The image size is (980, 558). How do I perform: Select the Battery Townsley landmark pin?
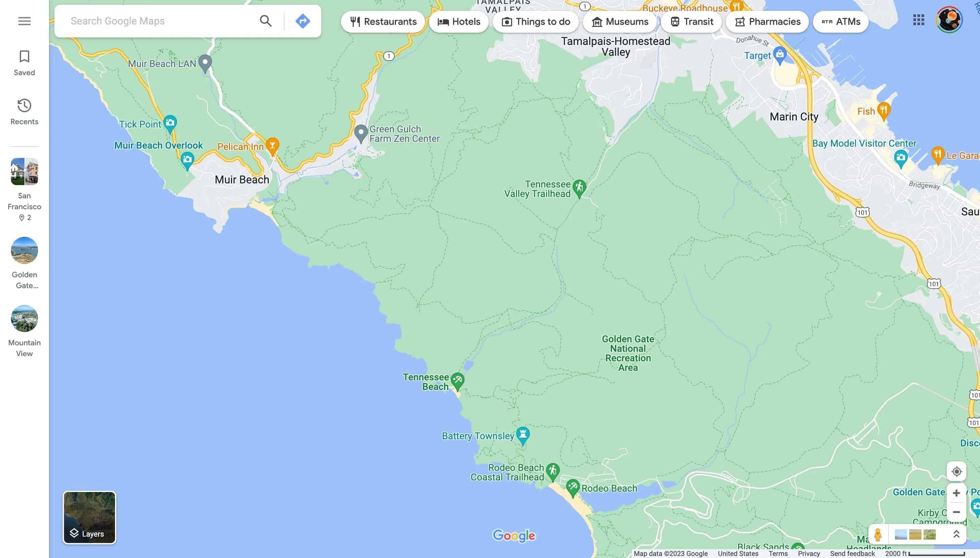pos(523,434)
